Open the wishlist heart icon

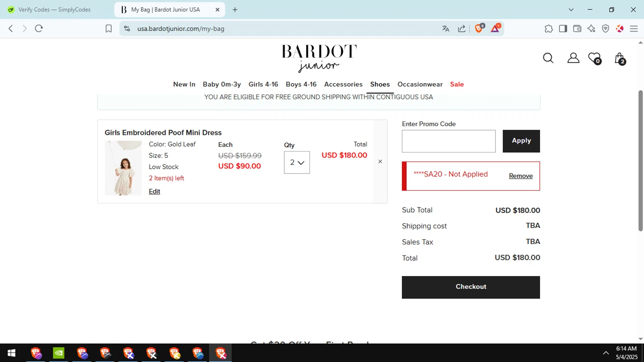pyautogui.click(x=595, y=58)
